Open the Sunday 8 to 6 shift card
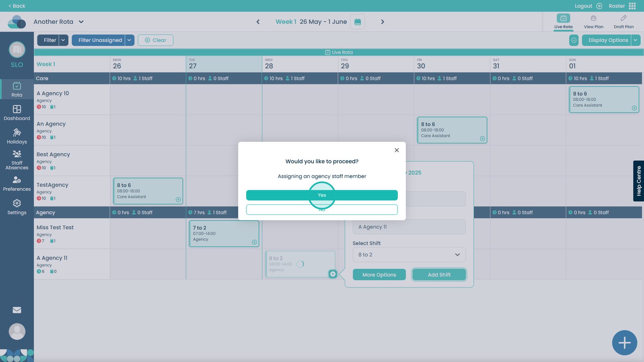This screenshot has width=644, height=362. pyautogui.click(x=604, y=99)
